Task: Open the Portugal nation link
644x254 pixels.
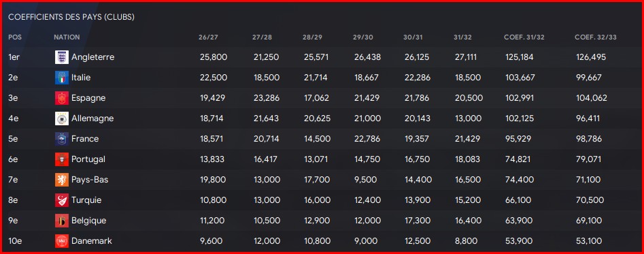Action: [x=88, y=159]
